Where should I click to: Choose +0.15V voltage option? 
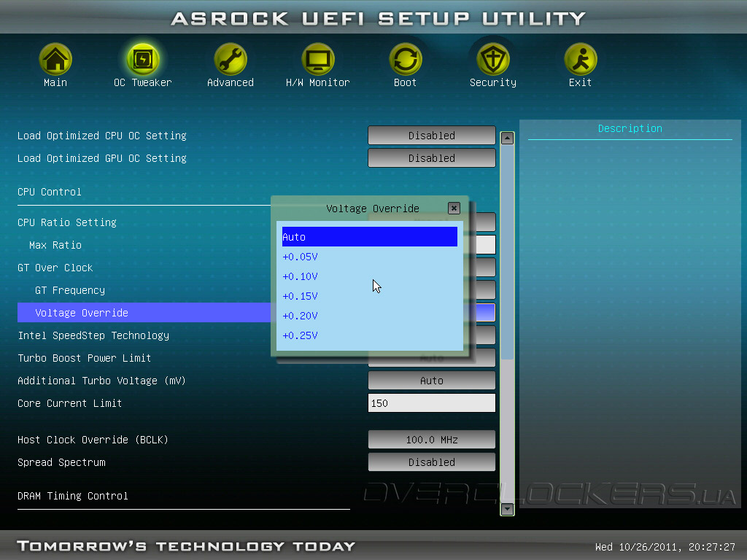pos(370,296)
